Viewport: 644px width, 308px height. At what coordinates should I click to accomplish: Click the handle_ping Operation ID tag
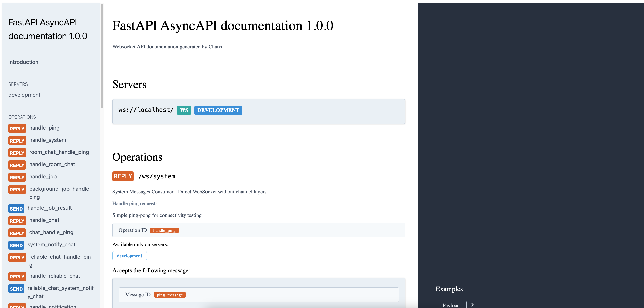[x=164, y=230]
